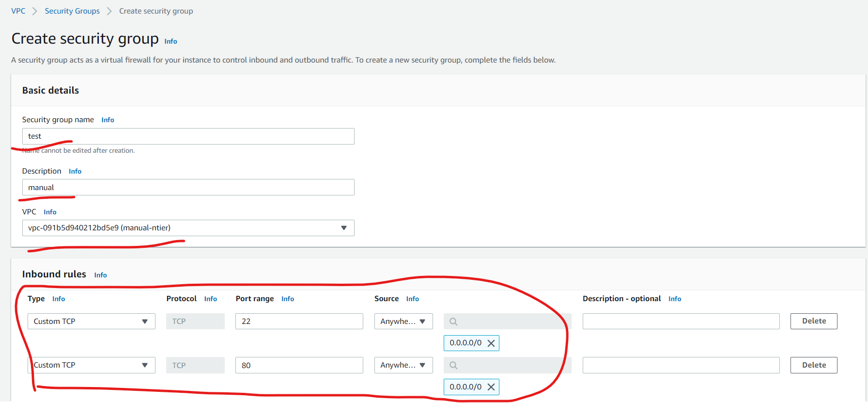Remove 0.0.0.0/0 from port 80 rule

(x=491, y=387)
